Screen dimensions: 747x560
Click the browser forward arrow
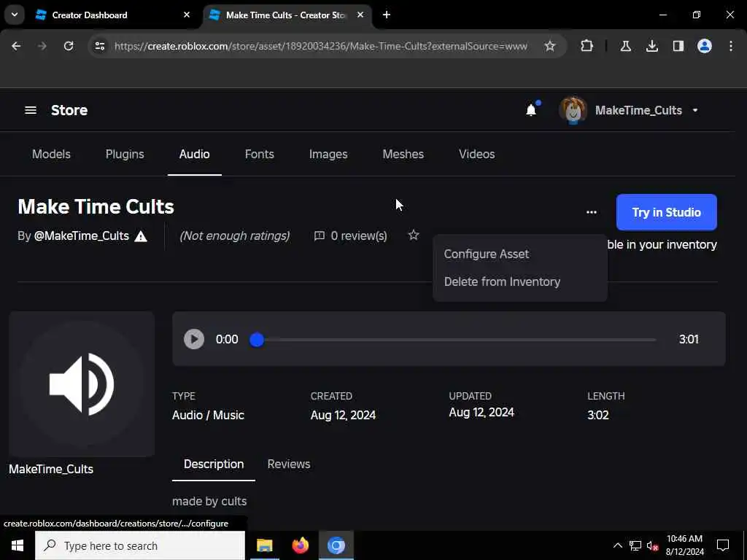coord(42,46)
